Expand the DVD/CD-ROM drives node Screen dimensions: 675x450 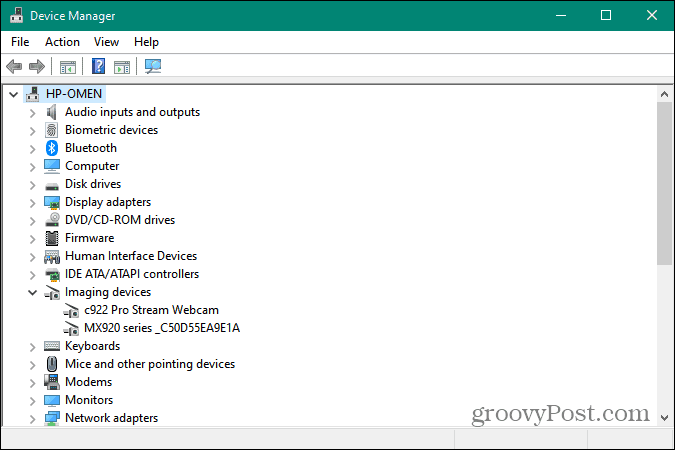click(32, 221)
